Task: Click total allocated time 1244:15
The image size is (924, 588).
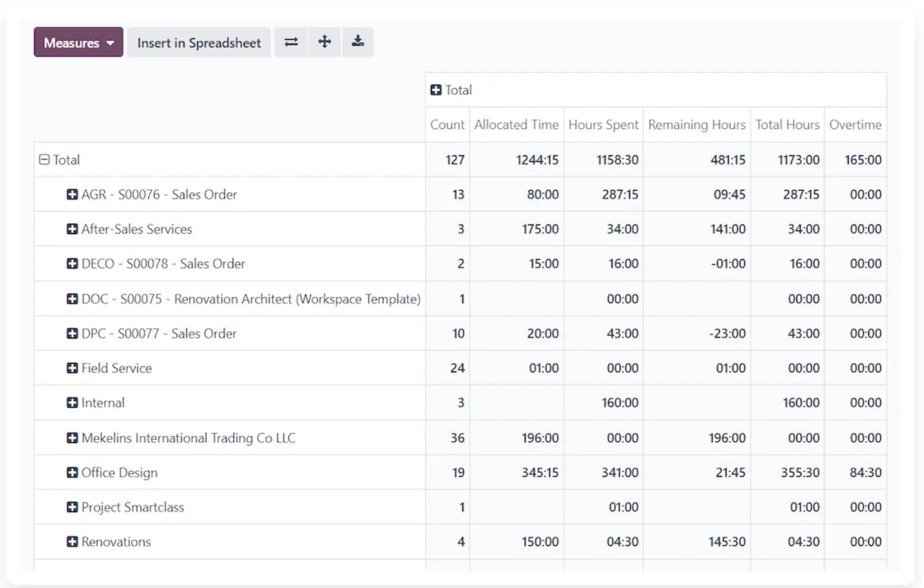Action: (517, 160)
